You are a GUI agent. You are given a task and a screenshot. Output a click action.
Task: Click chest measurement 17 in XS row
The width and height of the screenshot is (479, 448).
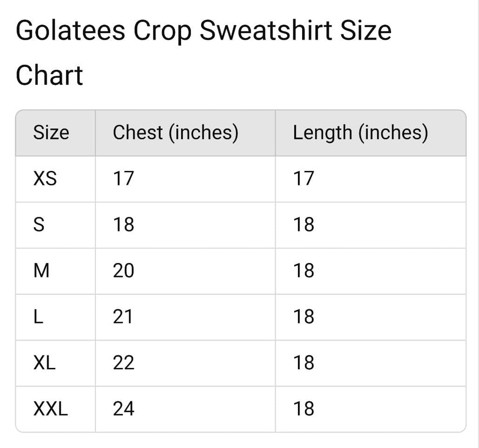123,178
